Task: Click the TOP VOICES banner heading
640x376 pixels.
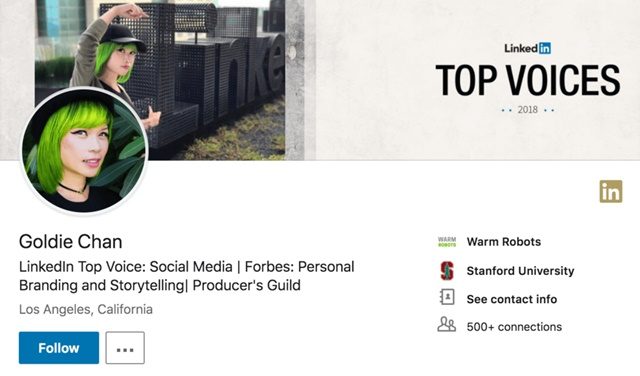Action: coord(528,80)
